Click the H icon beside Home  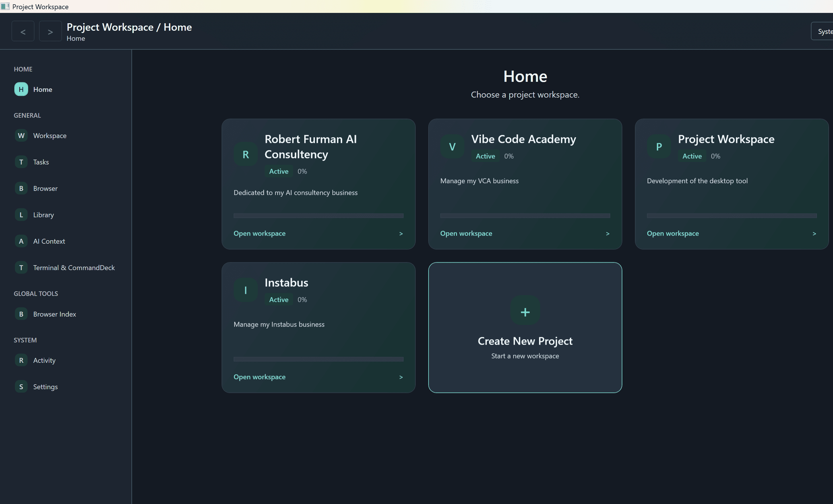click(x=21, y=89)
